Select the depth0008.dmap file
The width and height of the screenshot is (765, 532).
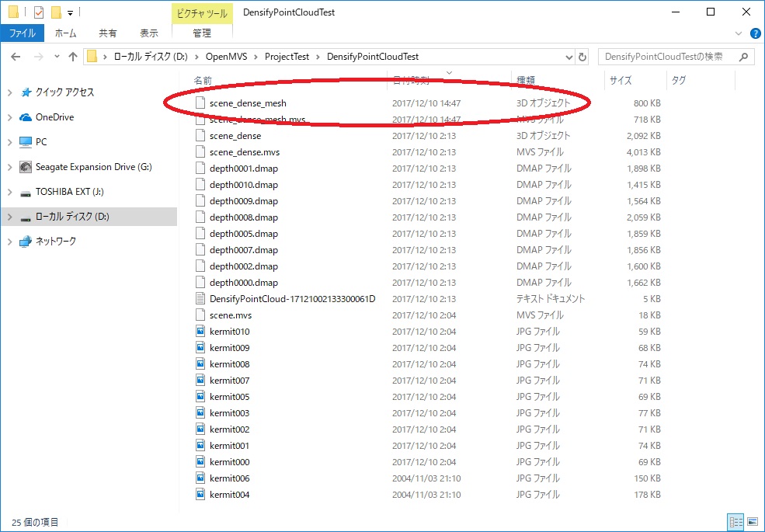(243, 217)
